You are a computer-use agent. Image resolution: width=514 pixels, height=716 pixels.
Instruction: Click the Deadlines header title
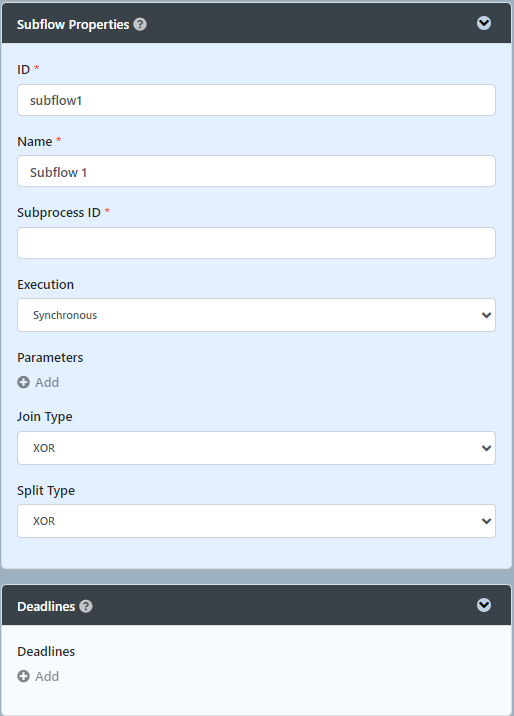pyautogui.click(x=46, y=606)
